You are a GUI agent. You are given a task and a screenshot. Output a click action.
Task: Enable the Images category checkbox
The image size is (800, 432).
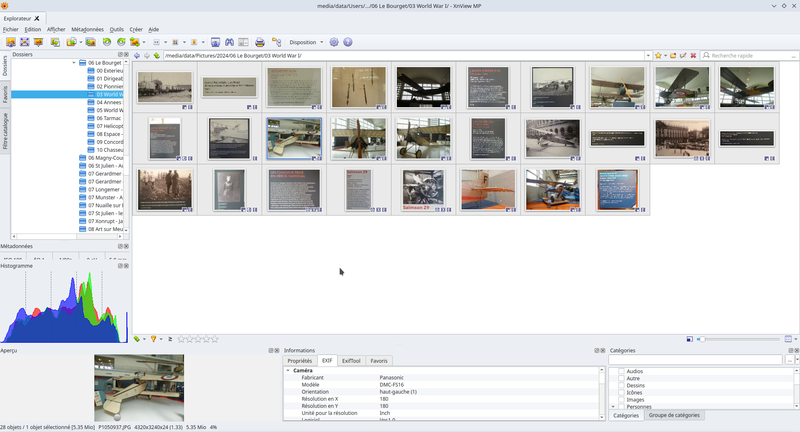point(620,399)
